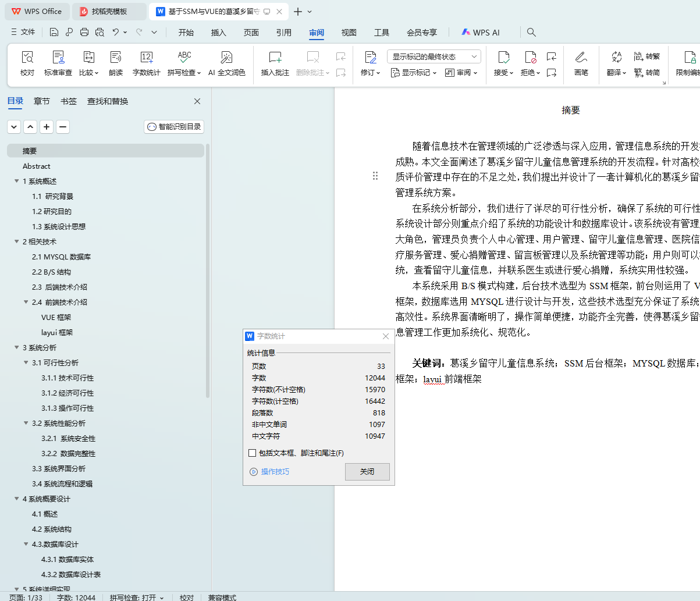Open the 显示标记的最终状态 dropdown
Screen dimensions: 700x601
click(434, 56)
